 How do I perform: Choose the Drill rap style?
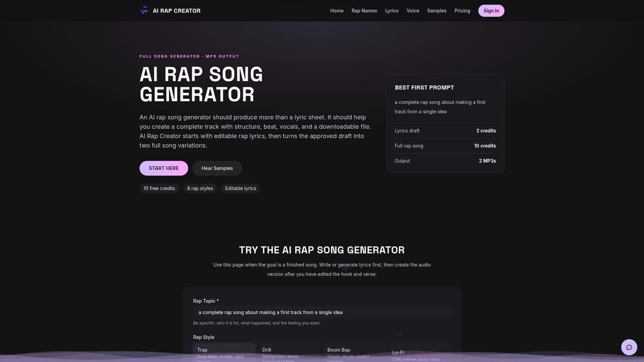289,352
